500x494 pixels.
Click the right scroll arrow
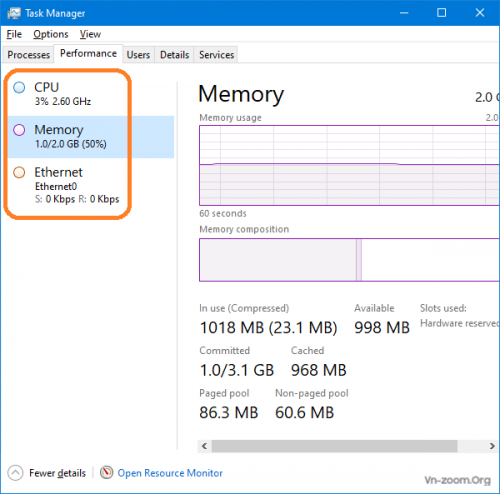coord(492,446)
